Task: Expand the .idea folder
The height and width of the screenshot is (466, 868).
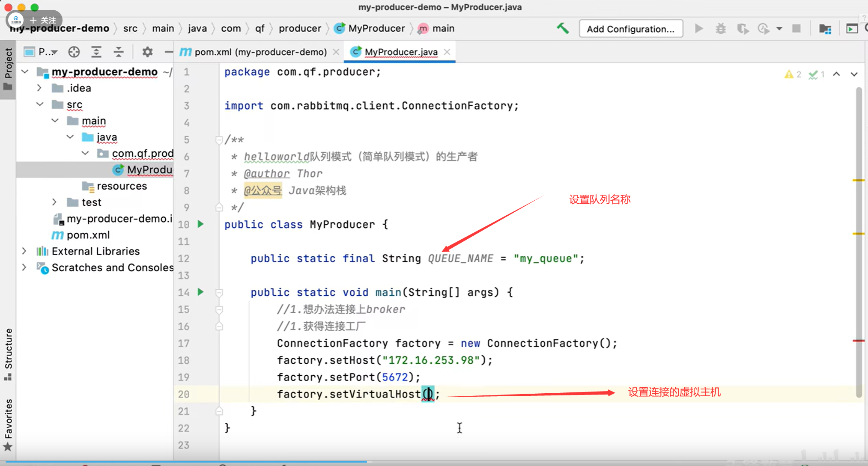Action: [x=39, y=88]
